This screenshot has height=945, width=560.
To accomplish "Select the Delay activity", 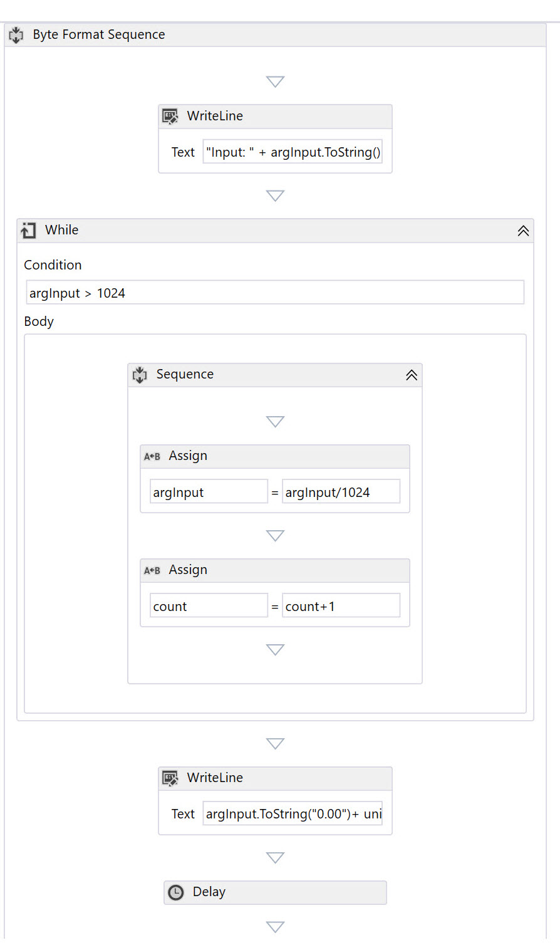I will [x=275, y=892].
